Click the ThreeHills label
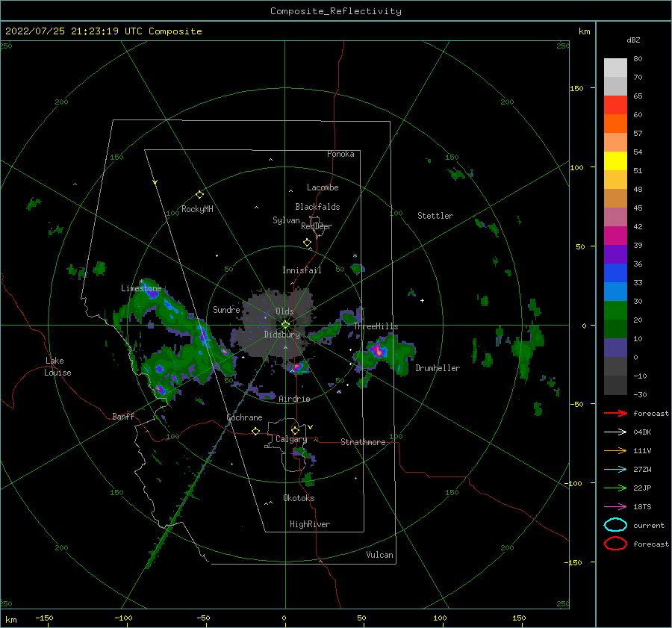Viewport: 672px width, 628px height. point(376,326)
